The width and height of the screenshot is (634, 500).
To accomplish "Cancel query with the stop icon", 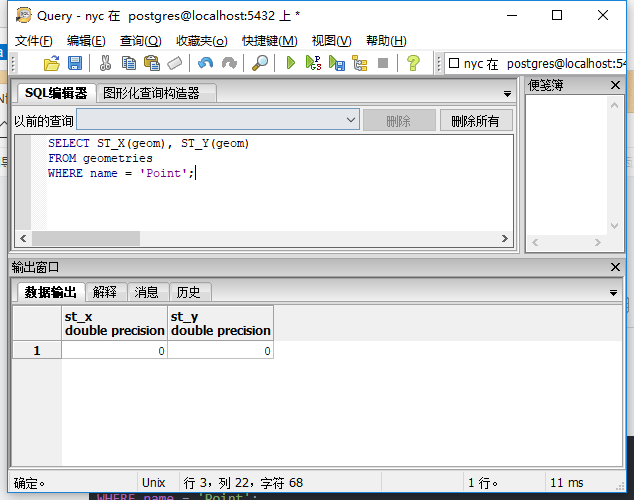I will pos(383,63).
